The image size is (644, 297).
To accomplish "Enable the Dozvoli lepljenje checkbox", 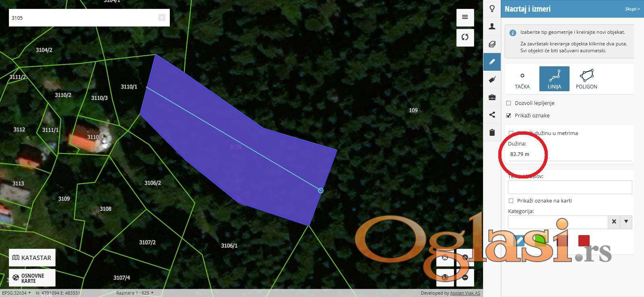I will [509, 103].
